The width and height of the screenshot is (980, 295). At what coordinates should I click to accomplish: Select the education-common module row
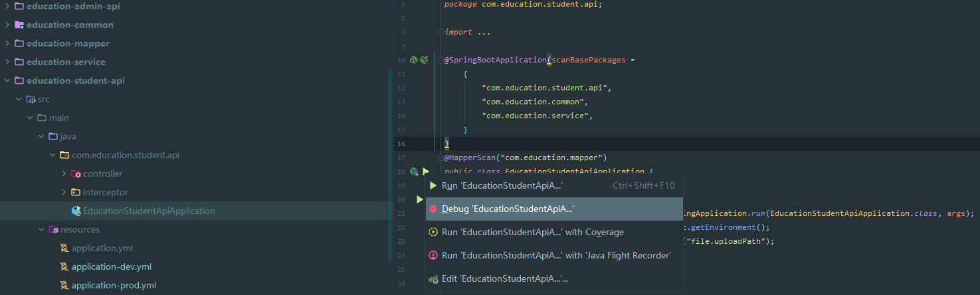click(x=196, y=25)
